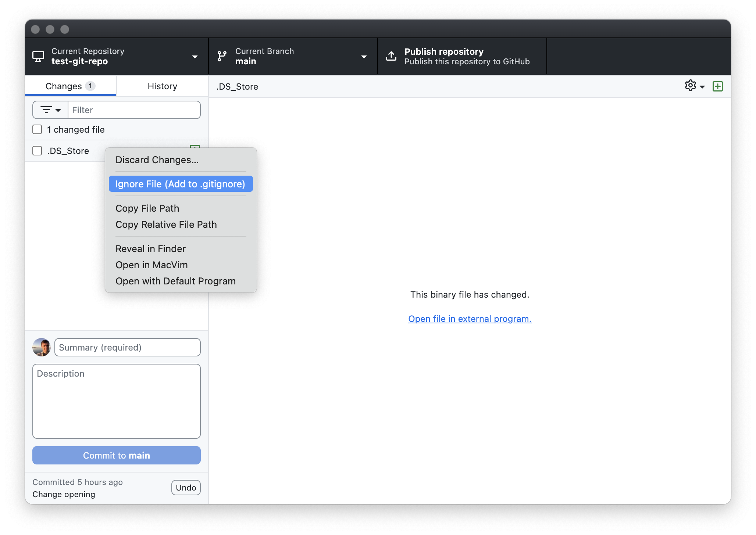Click the Current Repository computer icon

click(38, 57)
